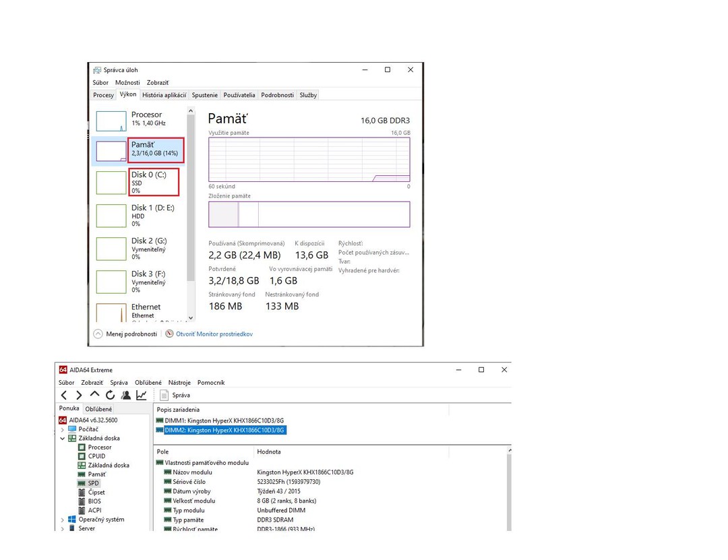
Task: Select Čipset tree item
Action: pyautogui.click(x=92, y=492)
